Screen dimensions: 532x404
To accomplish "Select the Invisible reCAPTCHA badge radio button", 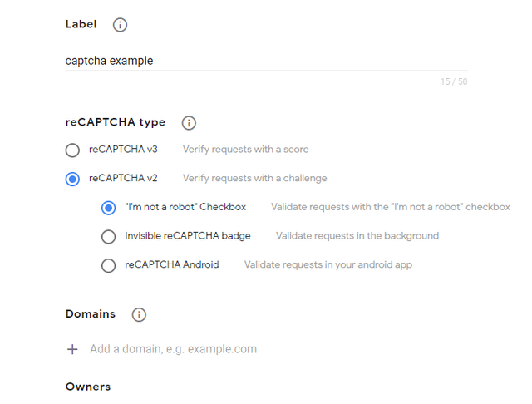I will [109, 236].
